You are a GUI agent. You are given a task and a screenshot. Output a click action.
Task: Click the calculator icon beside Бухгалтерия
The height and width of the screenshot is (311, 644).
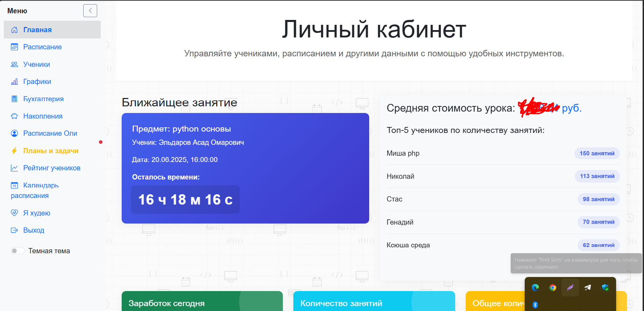point(14,99)
